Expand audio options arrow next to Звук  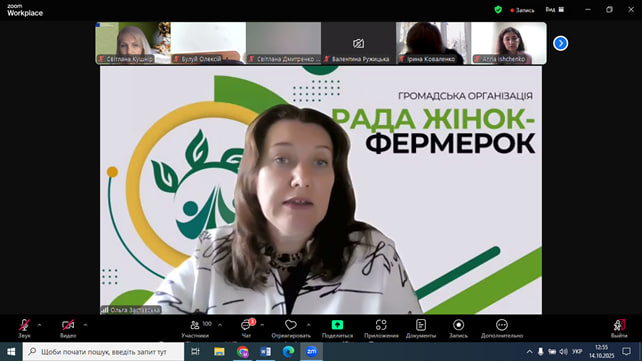click(39, 325)
